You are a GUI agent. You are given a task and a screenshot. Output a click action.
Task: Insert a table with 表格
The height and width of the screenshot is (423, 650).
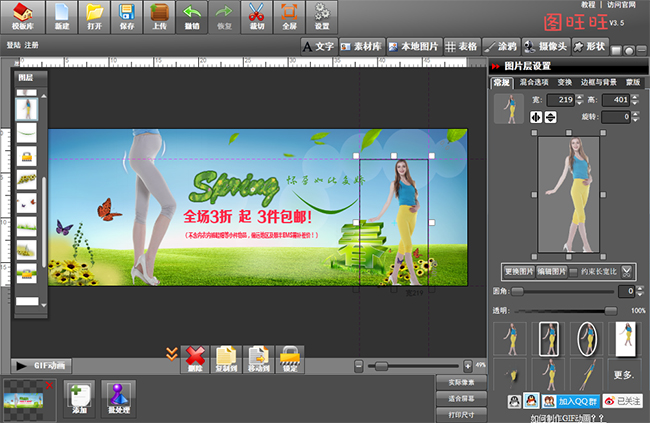click(462, 46)
